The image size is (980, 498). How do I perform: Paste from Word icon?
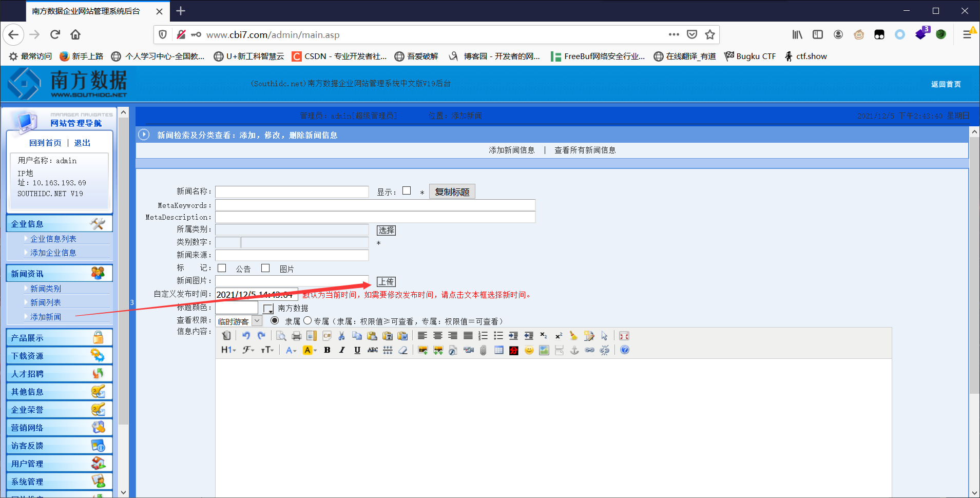403,336
